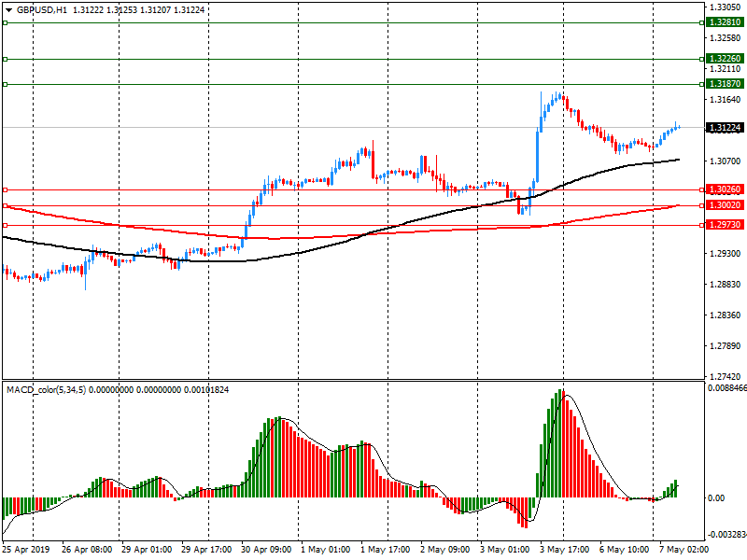Open the GBPUSD,H1 chart dropdown arrow
This screenshot has width=747, height=560.
[7, 9]
